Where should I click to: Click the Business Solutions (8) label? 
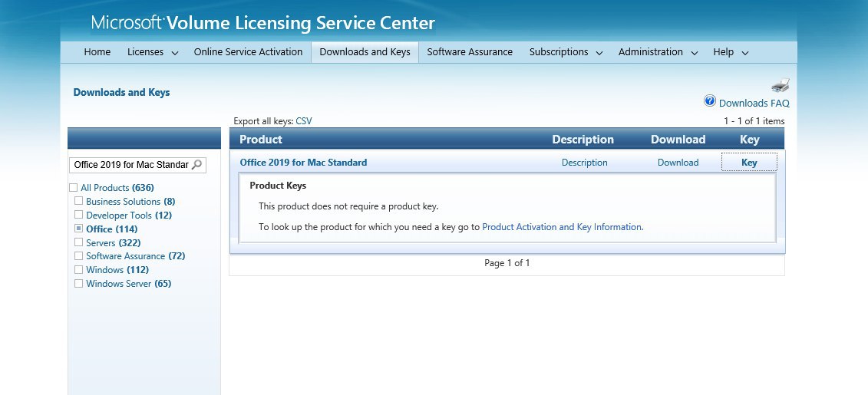tap(130, 202)
